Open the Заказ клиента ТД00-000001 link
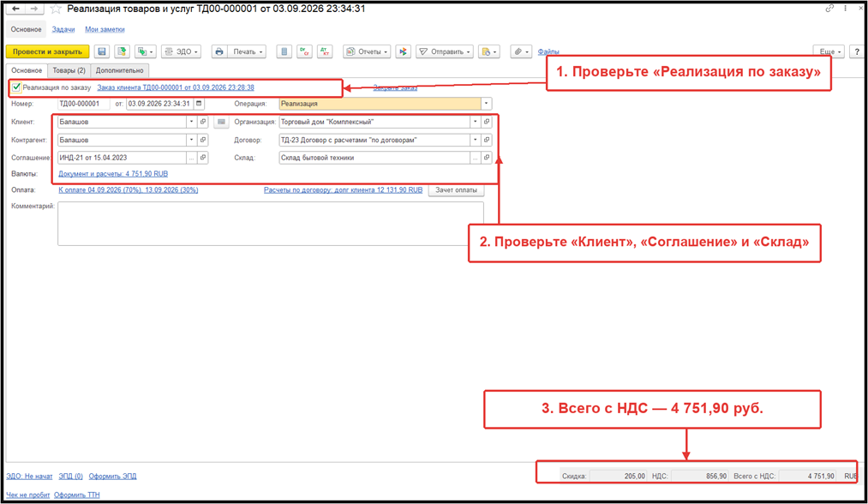The image size is (868, 504). (x=176, y=87)
